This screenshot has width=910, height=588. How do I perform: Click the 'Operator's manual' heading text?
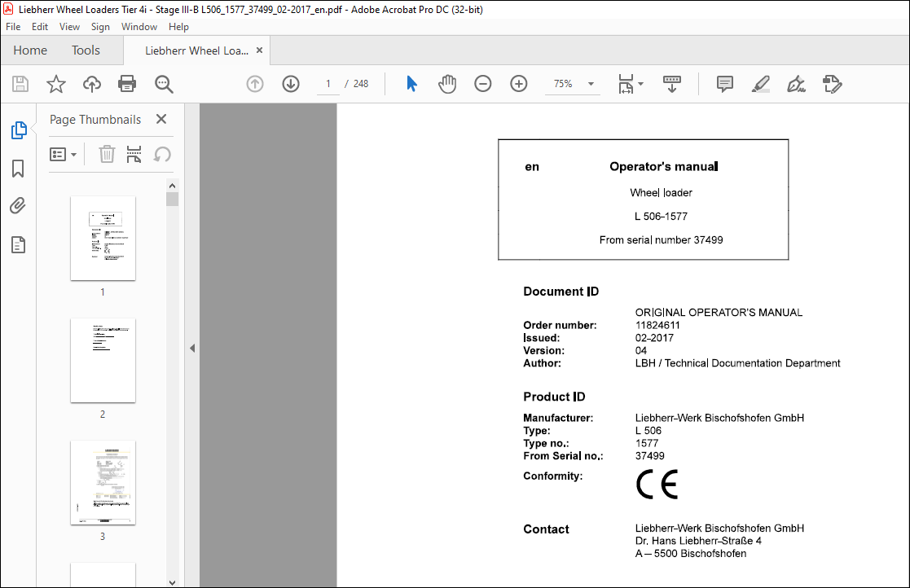pos(664,166)
